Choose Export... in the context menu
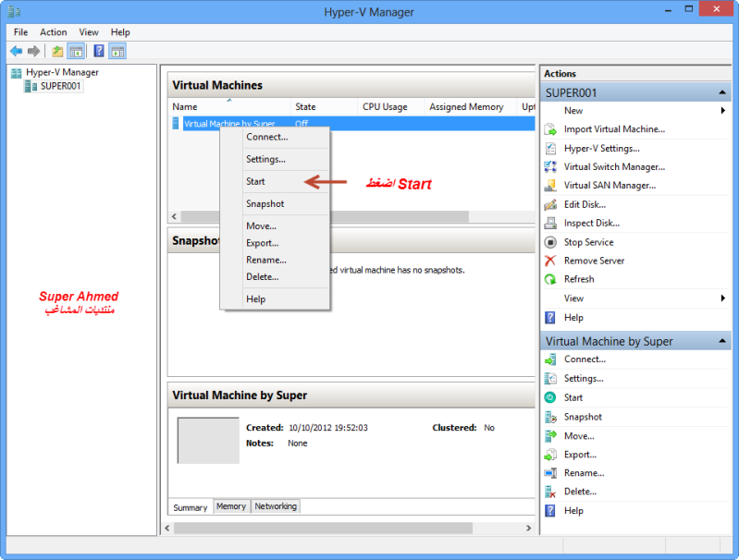Viewport: 739px width, 560px height. 275,243
